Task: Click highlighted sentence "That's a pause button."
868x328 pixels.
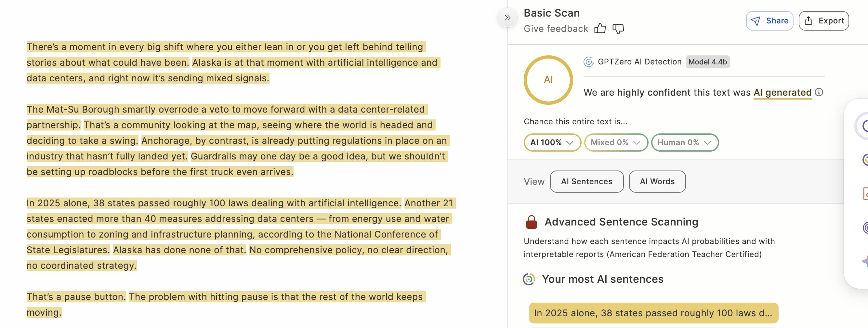Action: click(76, 297)
